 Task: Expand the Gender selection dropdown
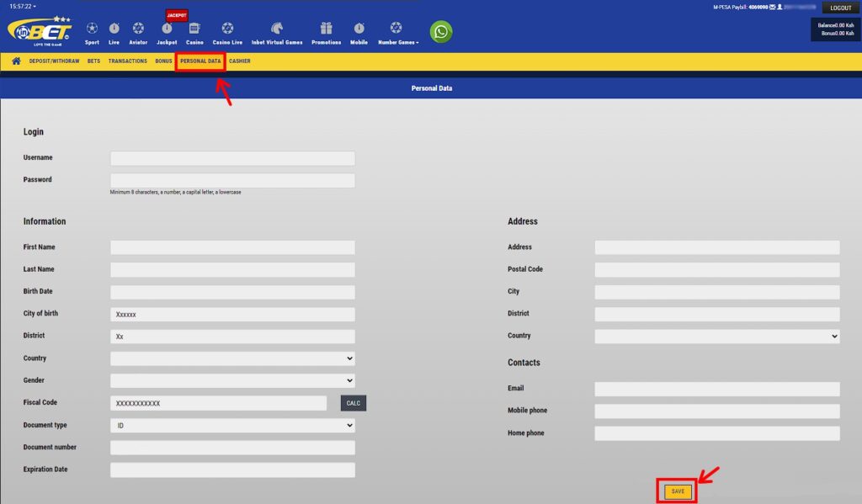232,380
